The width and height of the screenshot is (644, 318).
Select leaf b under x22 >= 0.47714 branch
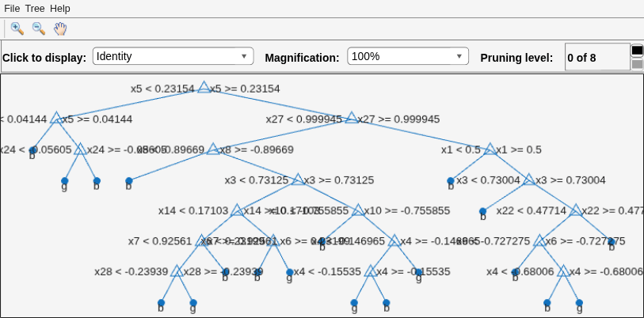612,242
